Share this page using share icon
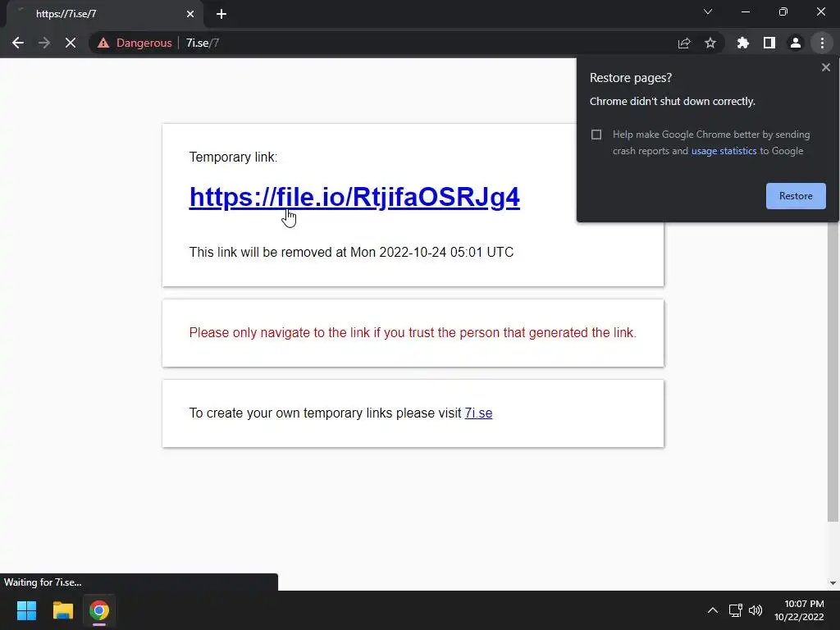This screenshot has height=630, width=840. coord(684,43)
